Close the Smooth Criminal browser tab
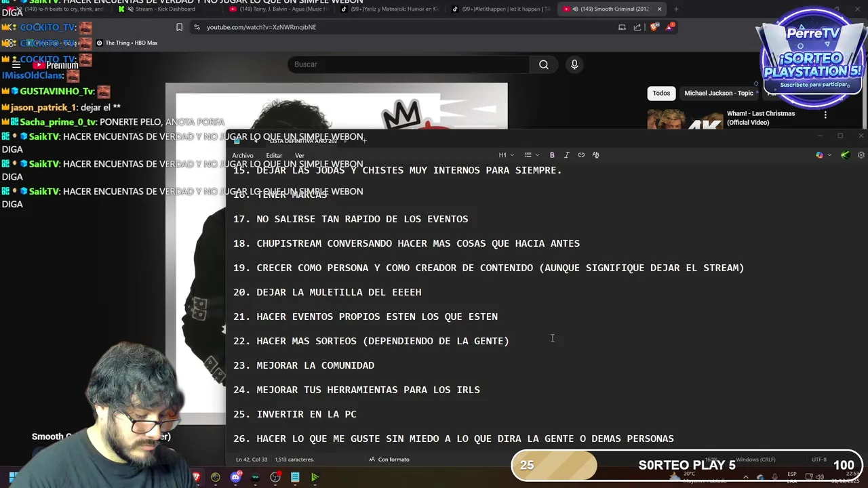 click(x=659, y=9)
